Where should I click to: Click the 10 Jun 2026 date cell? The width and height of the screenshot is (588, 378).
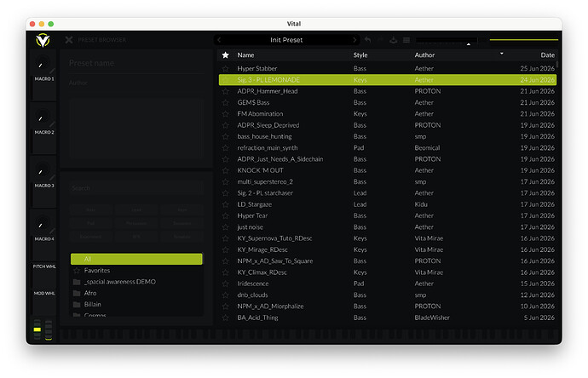pos(538,306)
